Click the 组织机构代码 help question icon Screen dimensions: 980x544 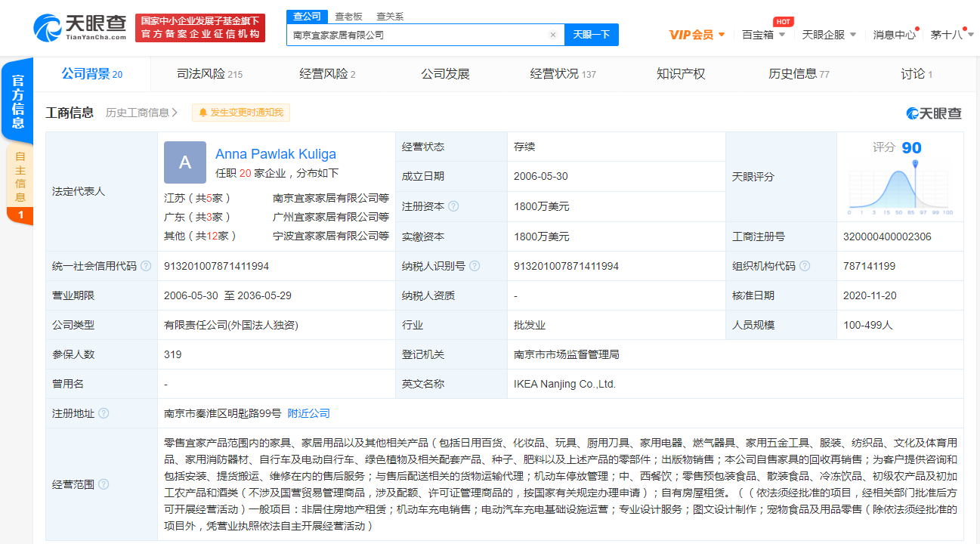pyautogui.click(x=805, y=266)
